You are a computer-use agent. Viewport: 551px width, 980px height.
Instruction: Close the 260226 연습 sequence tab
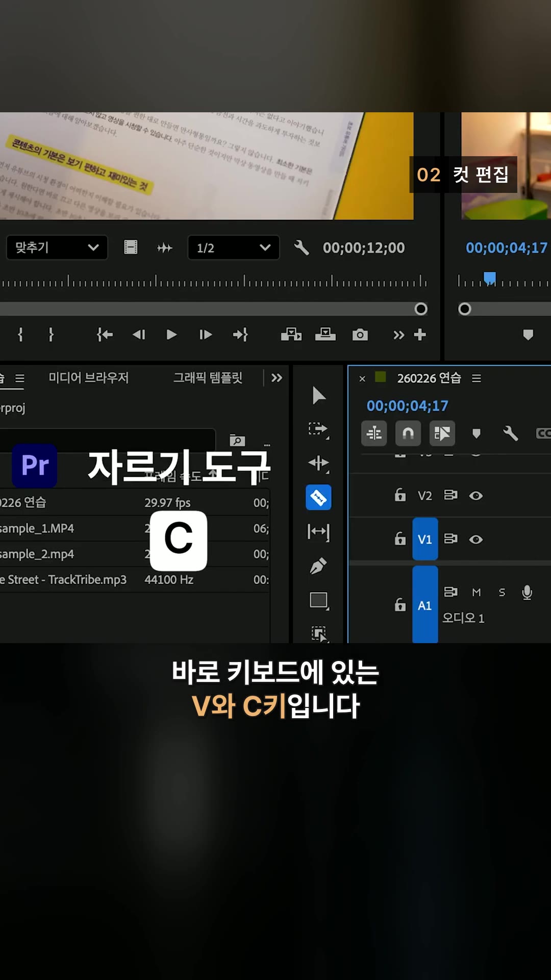[x=362, y=379]
